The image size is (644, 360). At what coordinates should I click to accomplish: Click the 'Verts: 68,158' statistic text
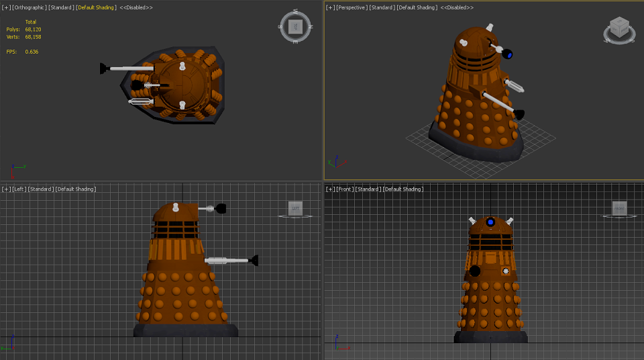[x=24, y=37]
